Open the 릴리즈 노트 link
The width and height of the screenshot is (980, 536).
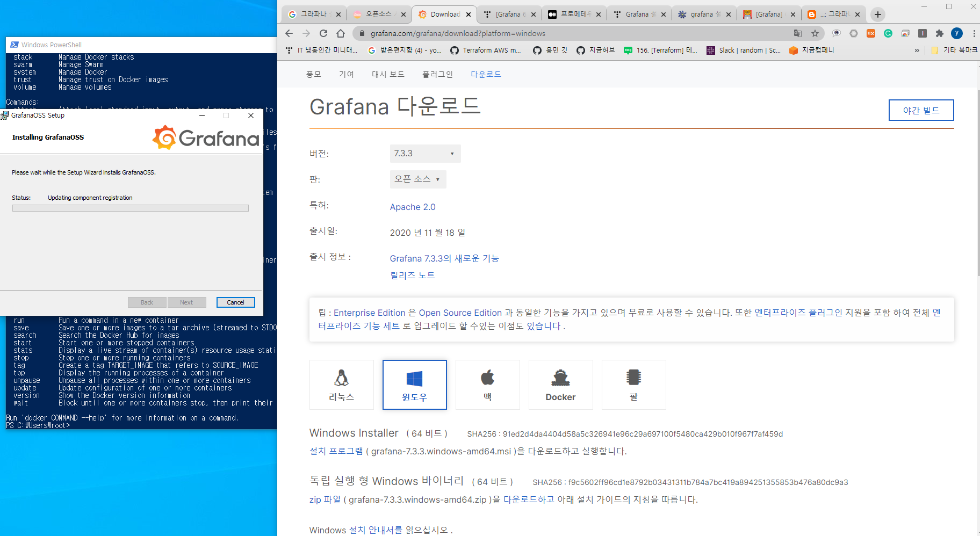tap(412, 276)
